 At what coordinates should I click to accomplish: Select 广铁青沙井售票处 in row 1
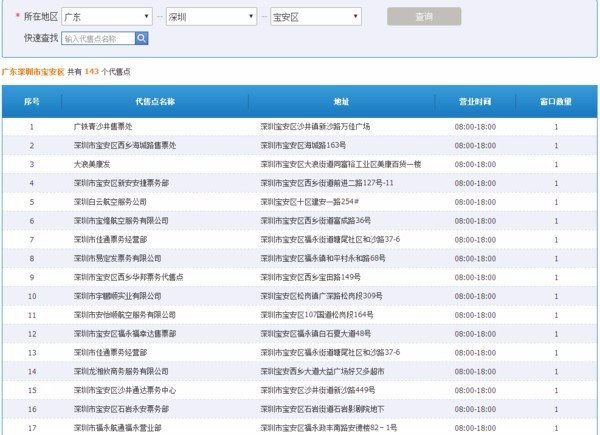pyautogui.click(x=103, y=126)
